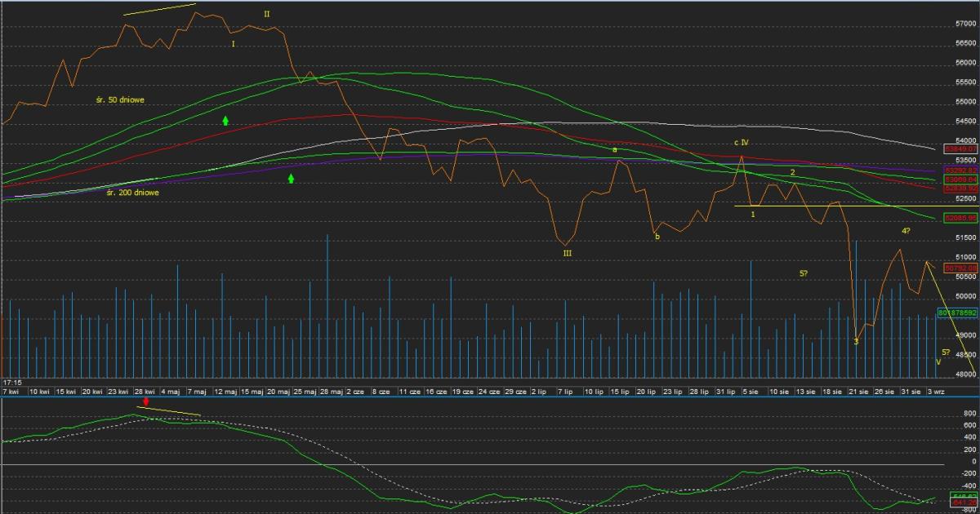Click the yellow wave 3 label at the August low
The height and width of the screenshot is (514, 980).
point(856,342)
